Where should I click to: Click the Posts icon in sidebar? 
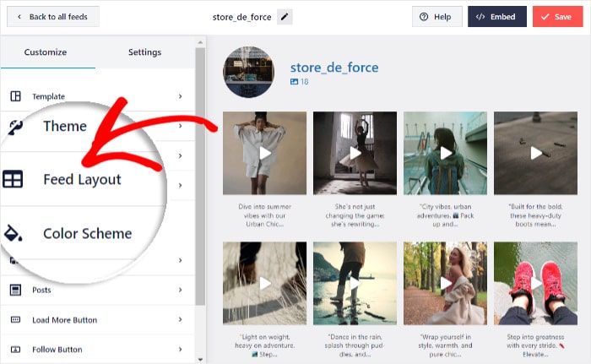coord(15,290)
